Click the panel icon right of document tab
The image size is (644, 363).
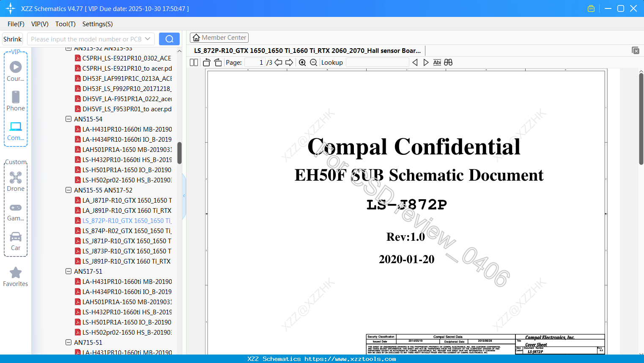635,50
